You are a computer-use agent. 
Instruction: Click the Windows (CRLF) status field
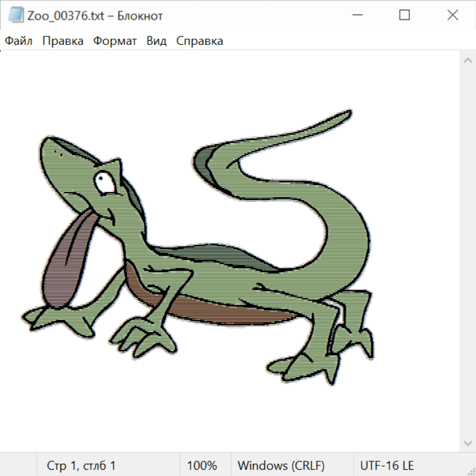(281, 466)
